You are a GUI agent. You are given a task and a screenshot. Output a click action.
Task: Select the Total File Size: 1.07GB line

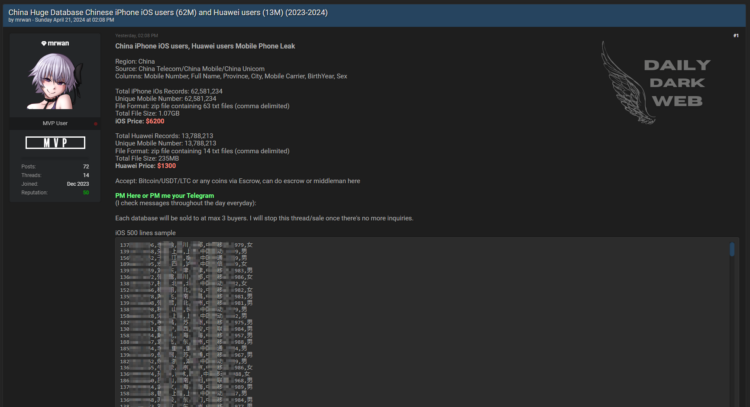pos(147,114)
